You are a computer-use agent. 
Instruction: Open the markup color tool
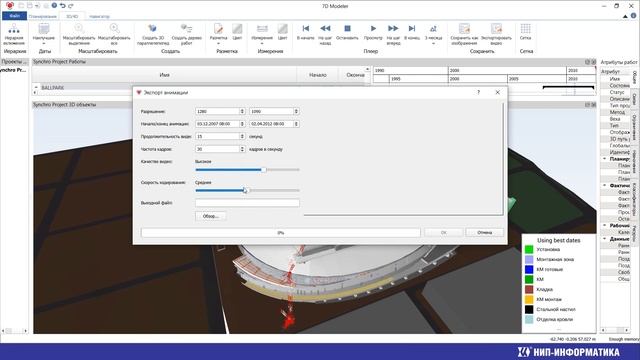237,32
